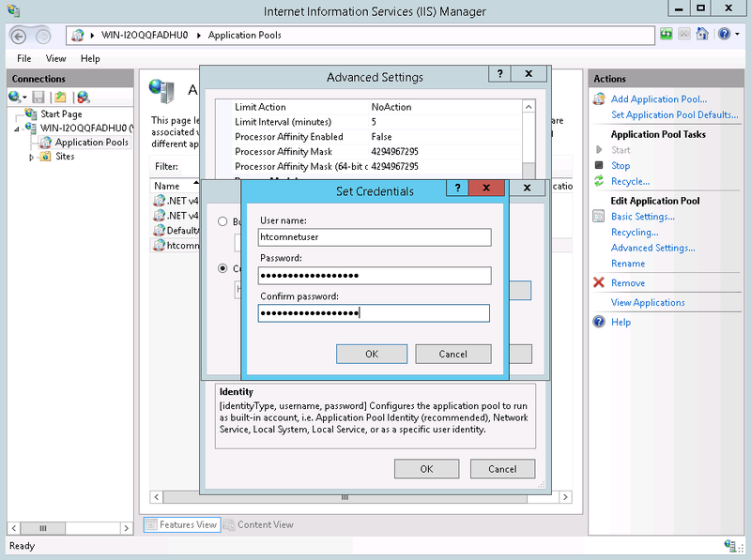751x560 pixels.
Task: Click OK in Set Credentials dialog
Action: (372, 355)
